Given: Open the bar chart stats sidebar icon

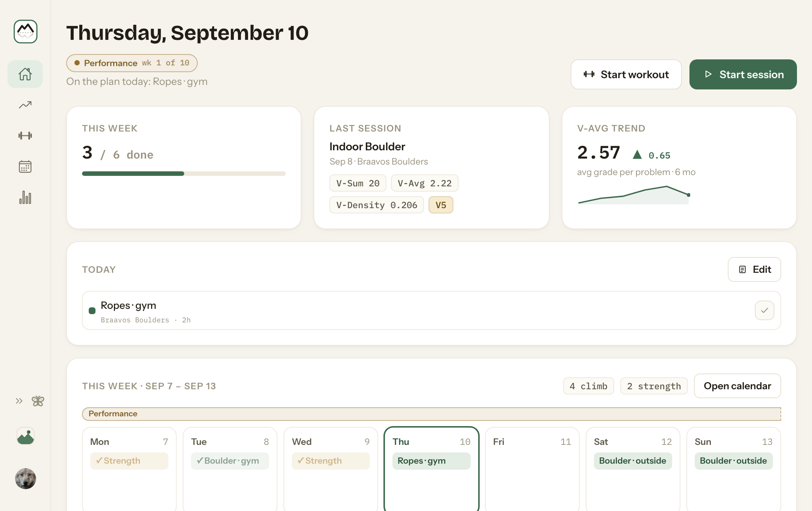Looking at the screenshot, I should click(25, 197).
